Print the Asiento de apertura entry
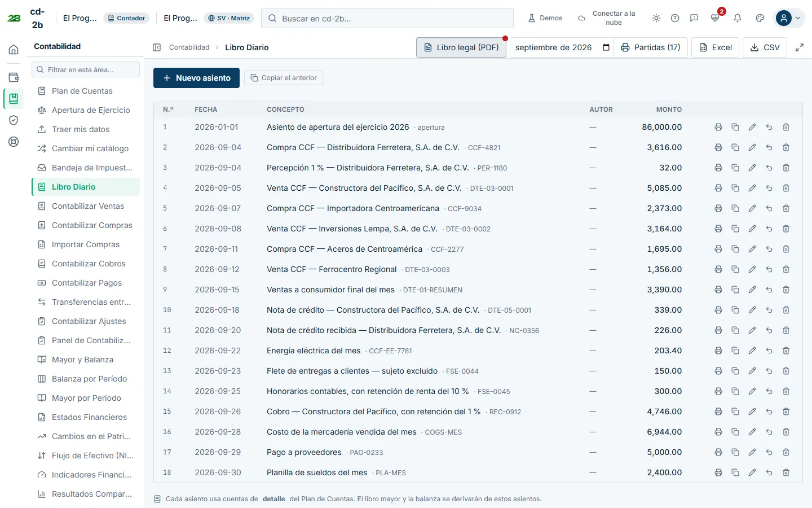812x508 pixels. [x=718, y=127]
